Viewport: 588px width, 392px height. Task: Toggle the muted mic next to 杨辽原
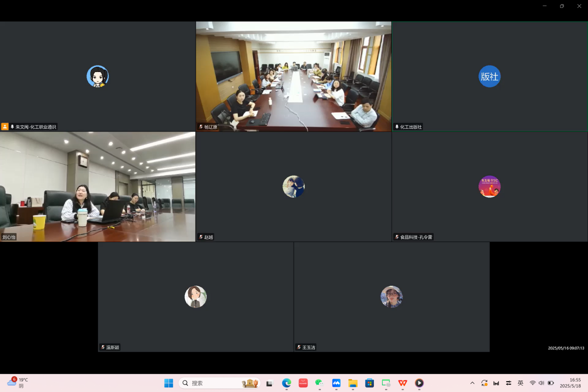coord(201,127)
